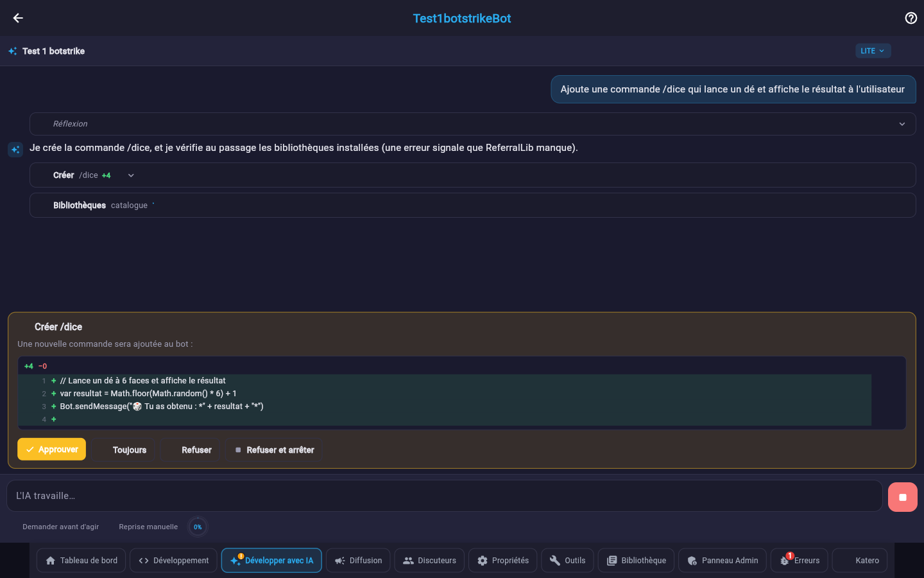Click the megaphone icon on Diffusion
Viewport: 924px width, 578px height.
point(340,561)
